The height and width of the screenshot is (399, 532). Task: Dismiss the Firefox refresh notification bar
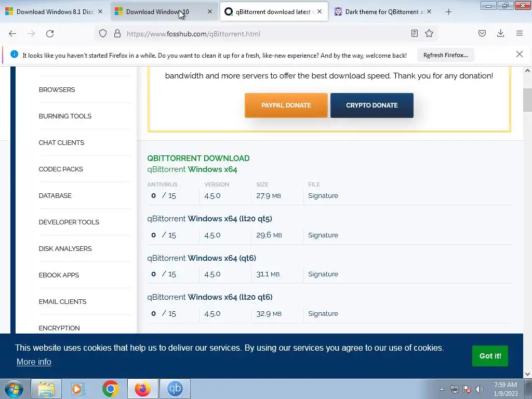[x=520, y=54]
